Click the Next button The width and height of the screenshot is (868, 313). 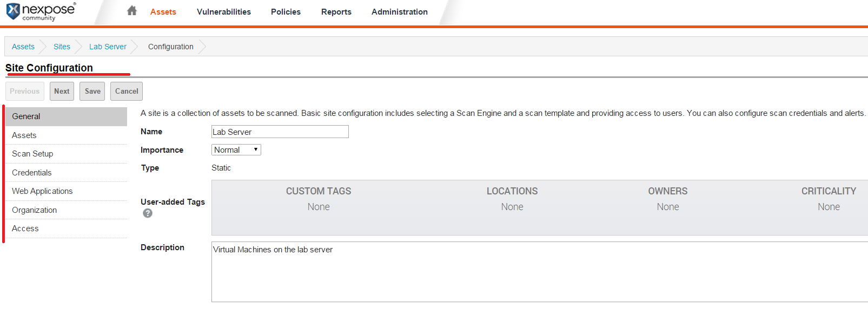(62, 92)
